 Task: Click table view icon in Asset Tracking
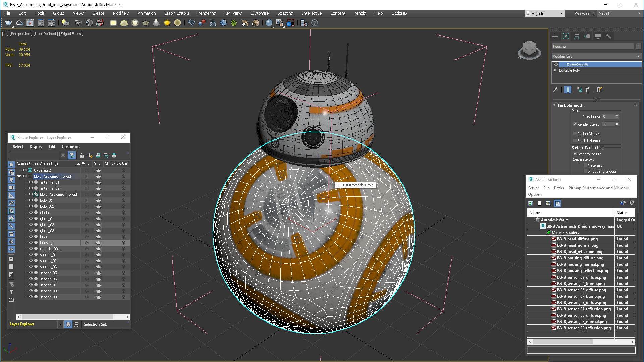point(557,203)
